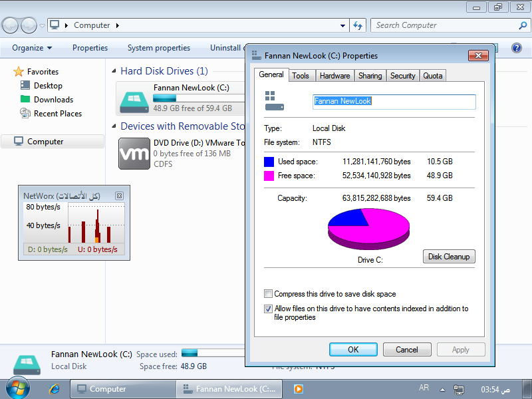Click the refresh button beside address bar
The image size is (532, 399).
pos(358,25)
